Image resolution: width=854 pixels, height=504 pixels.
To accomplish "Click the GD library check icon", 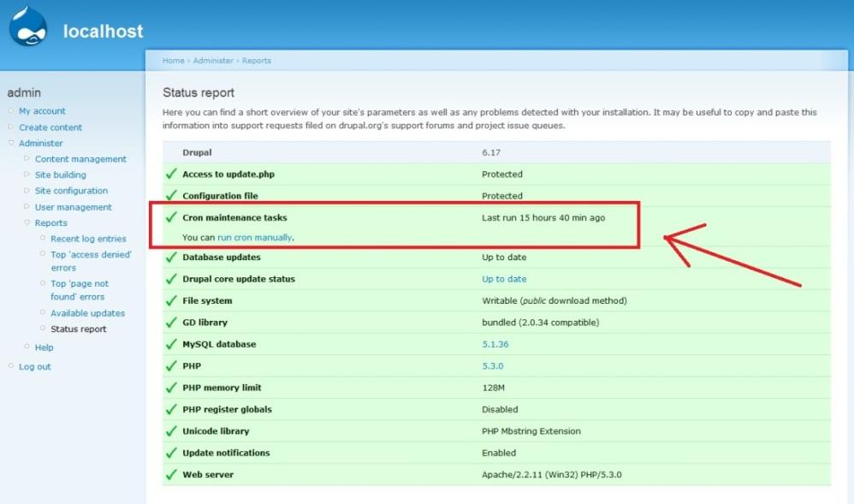I will tap(171, 322).
